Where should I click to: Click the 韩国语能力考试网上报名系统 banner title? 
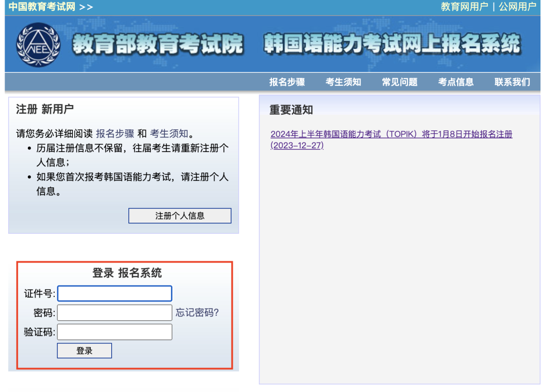pos(392,44)
